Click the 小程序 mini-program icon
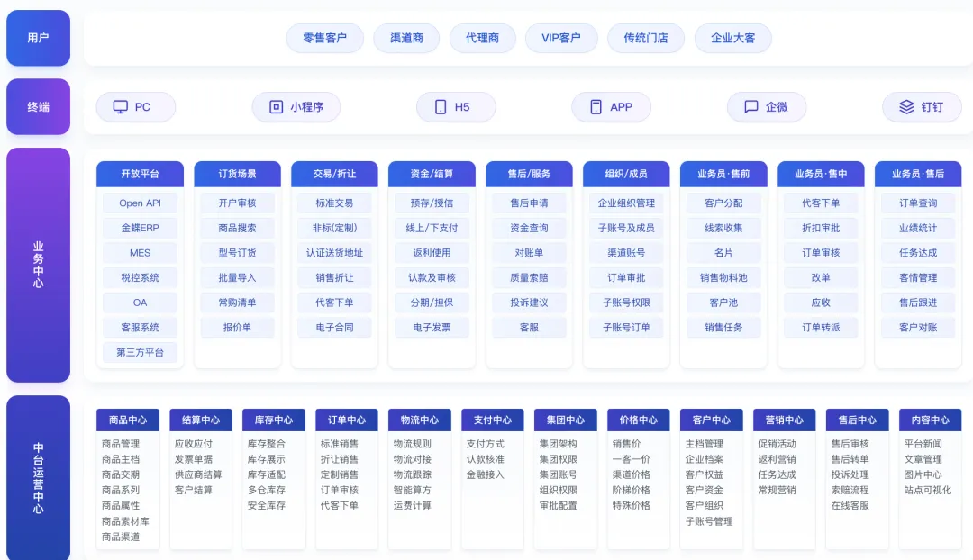This screenshot has height=560, width=973. click(x=277, y=106)
